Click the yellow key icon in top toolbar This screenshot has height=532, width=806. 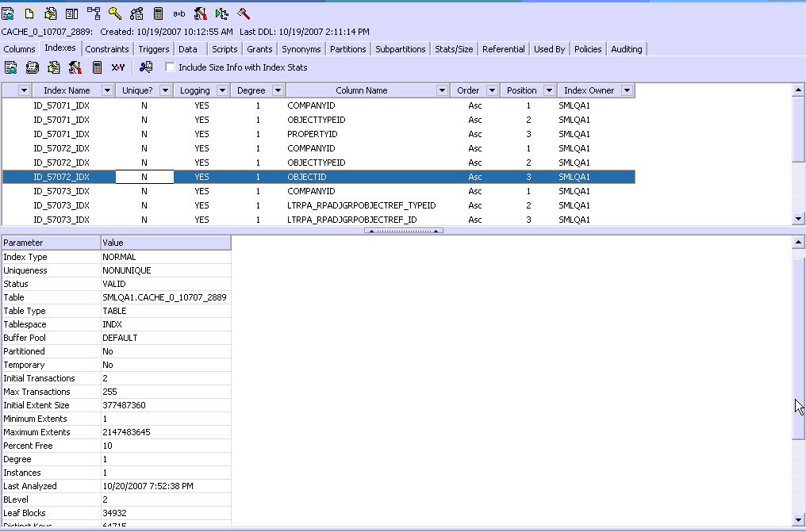click(115, 13)
